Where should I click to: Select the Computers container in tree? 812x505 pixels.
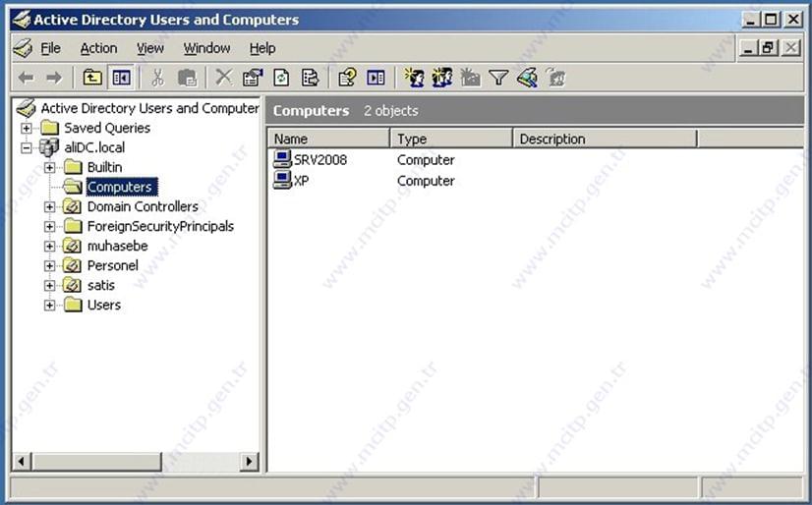pyautogui.click(x=121, y=187)
